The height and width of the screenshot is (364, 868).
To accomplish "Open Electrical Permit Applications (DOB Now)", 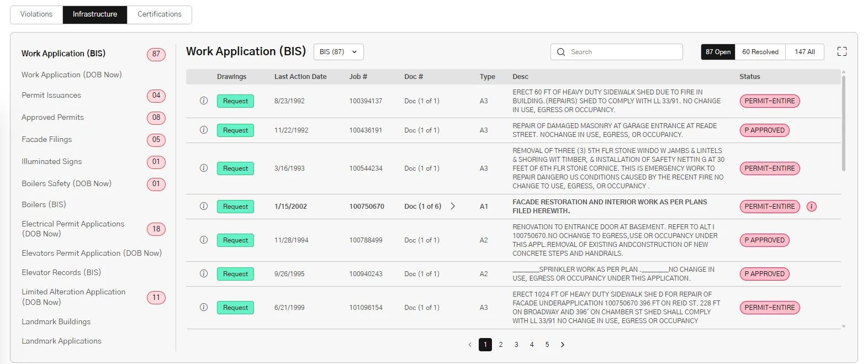I will [73, 229].
